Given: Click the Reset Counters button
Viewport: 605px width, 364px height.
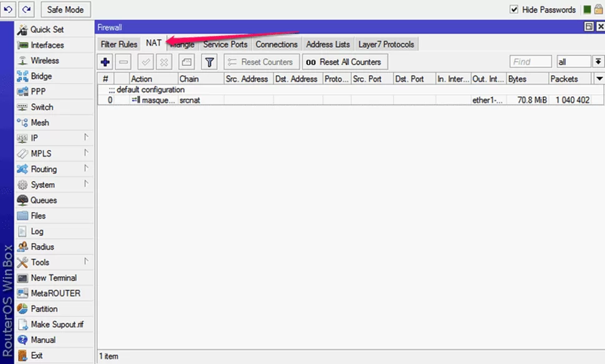Looking at the screenshot, I should (262, 62).
